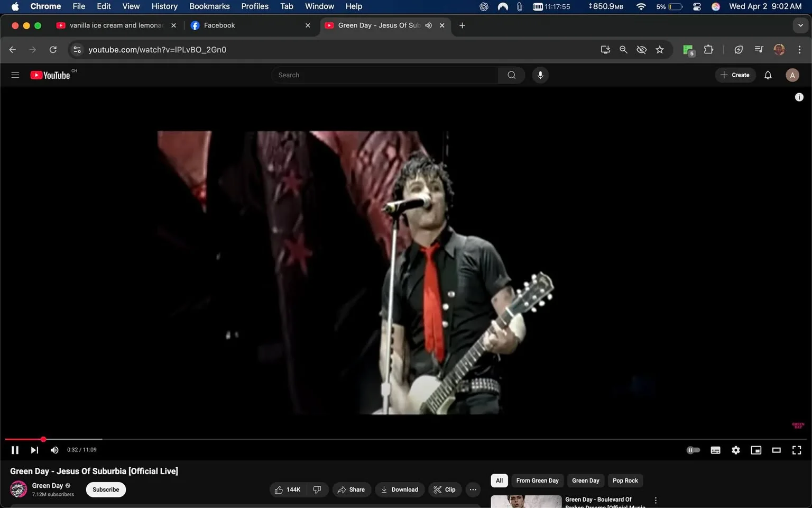Open Green Day channel avatar
This screenshot has height=508, width=812.
point(19,489)
